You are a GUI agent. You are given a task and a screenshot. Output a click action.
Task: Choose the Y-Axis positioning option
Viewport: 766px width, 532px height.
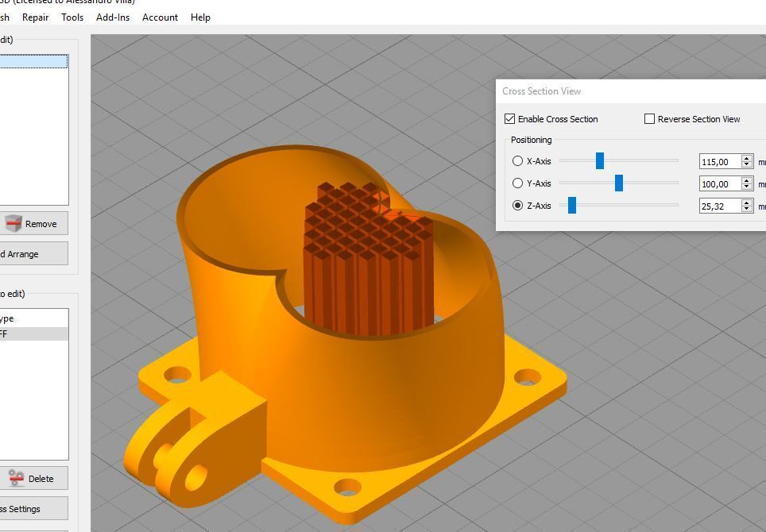pos(518,183)
